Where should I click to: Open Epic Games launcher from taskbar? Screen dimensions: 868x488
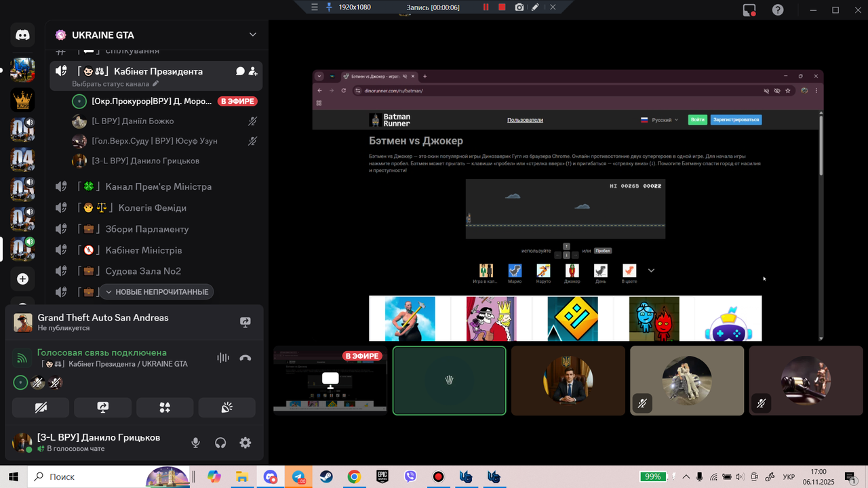pos(382,476)
